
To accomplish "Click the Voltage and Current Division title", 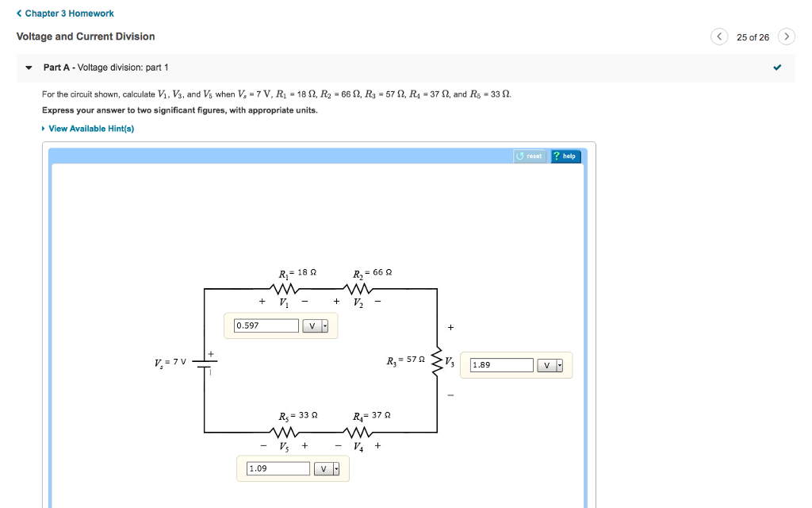I will [84, 37].
